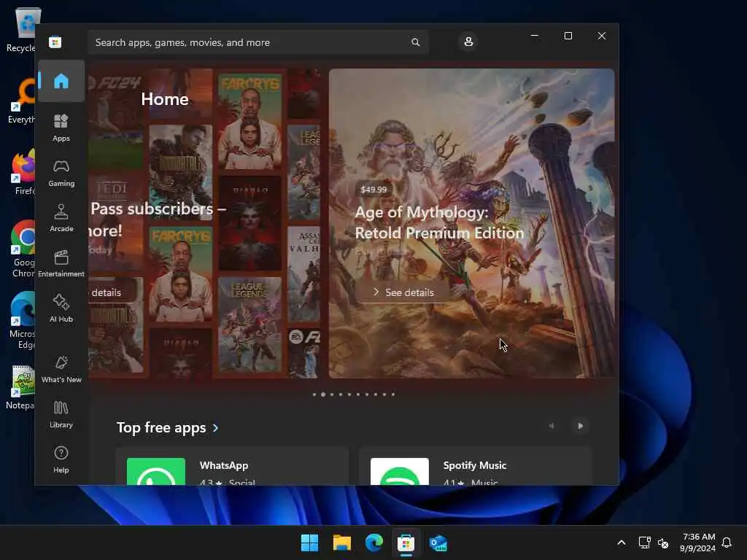This screenshot has width=747, height=560.
Task: Launch Microsoft Edge from taskbar
Action: pyautogui.click(x=374, y=542)
